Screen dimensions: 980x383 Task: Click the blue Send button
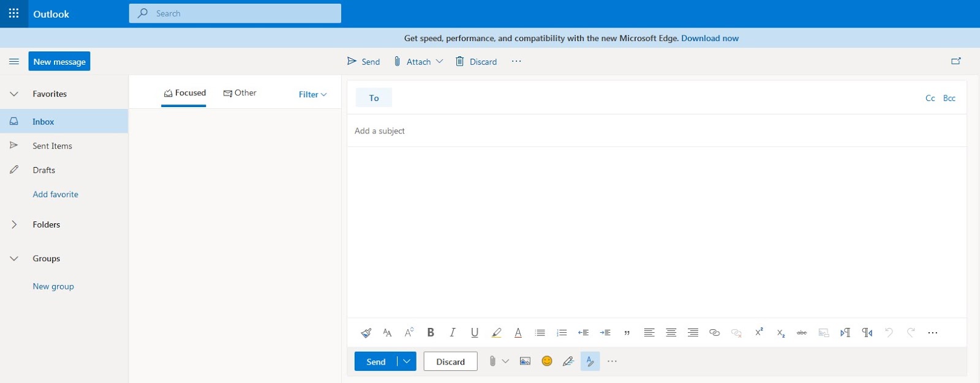click(375, 362)
